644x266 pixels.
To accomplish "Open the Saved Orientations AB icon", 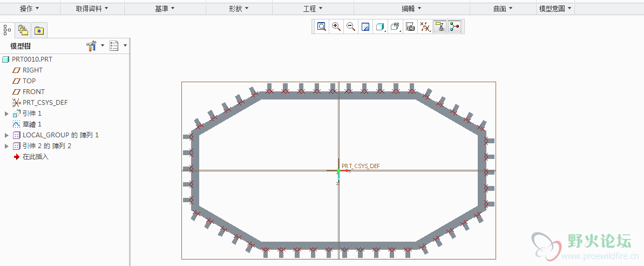I will click(395, 26).
